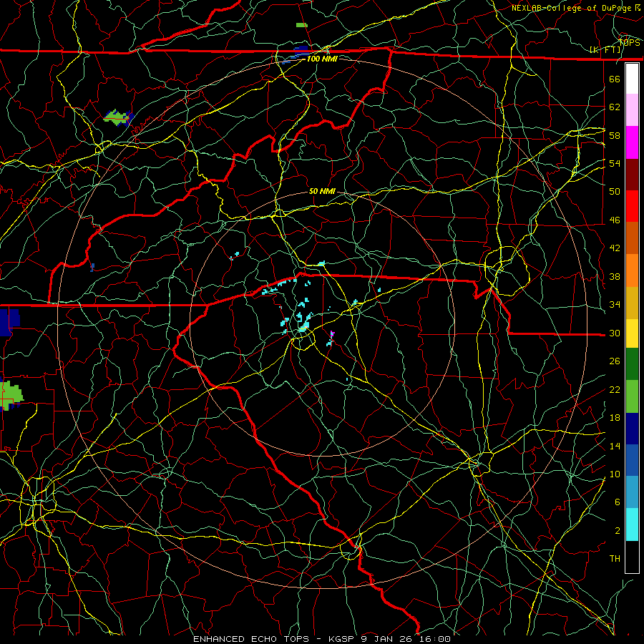This screenshot has height=644, width=644.
Task: Click the light pink 62 kft swatch
Action: click(x=632, y=110)
